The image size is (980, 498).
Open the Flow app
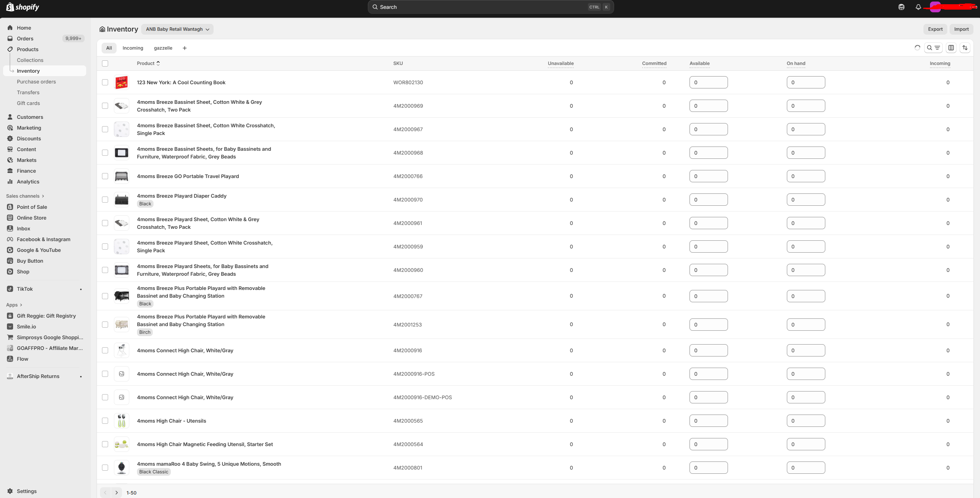tap(22, 359)
